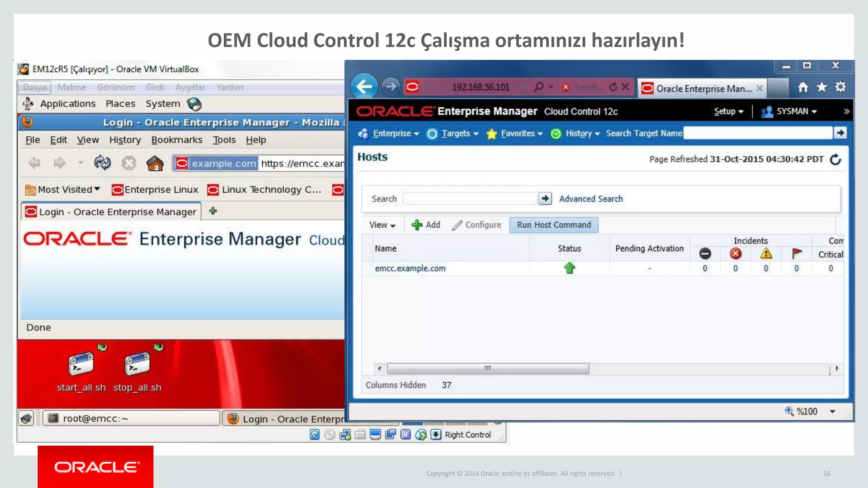Viewport: 868px width, 488px height.
Task: Open Firefox Bookmarks menu
Action: pyautogui.click(x=177, y=140)
